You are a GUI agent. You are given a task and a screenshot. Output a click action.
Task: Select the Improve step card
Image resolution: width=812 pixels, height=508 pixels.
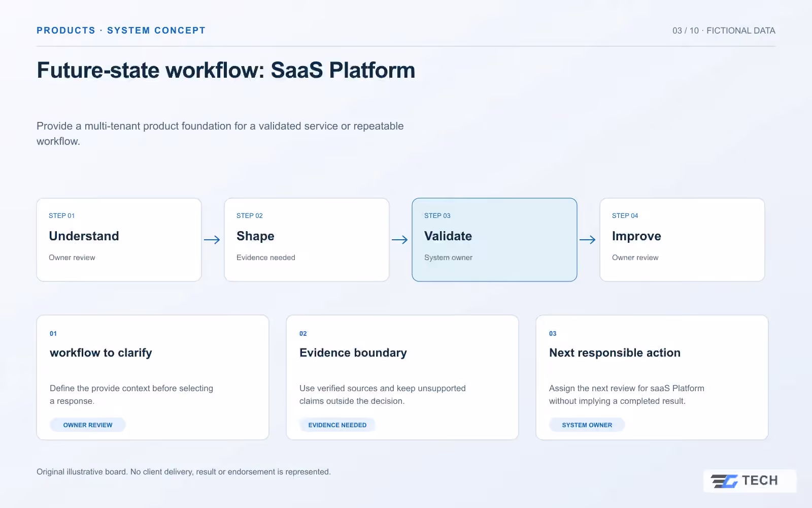(x=682, y=240)
